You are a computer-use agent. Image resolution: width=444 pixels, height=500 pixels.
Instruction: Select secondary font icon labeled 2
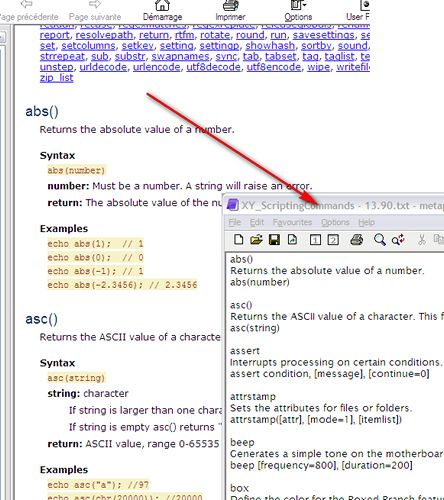coord(333,240)
